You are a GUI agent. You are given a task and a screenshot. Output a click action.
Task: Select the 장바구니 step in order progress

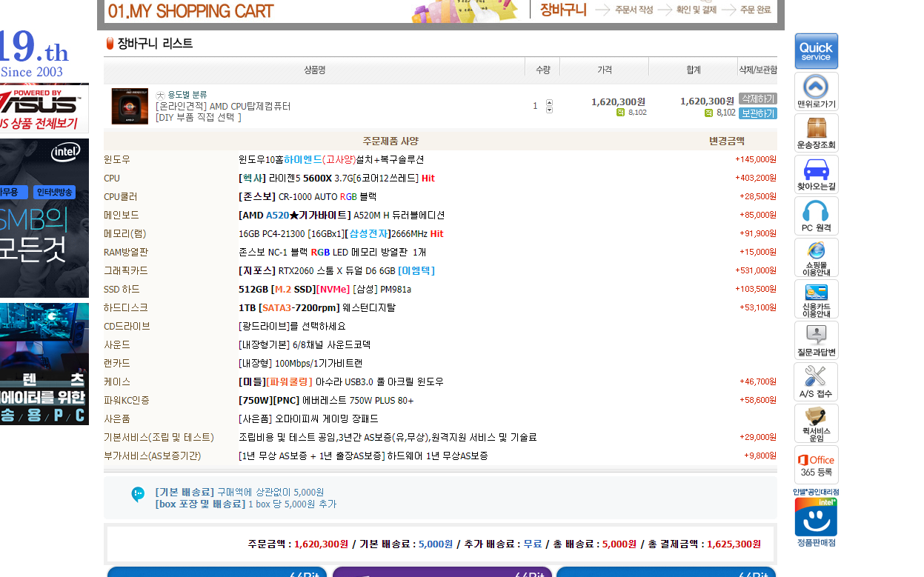click(563, 10)
